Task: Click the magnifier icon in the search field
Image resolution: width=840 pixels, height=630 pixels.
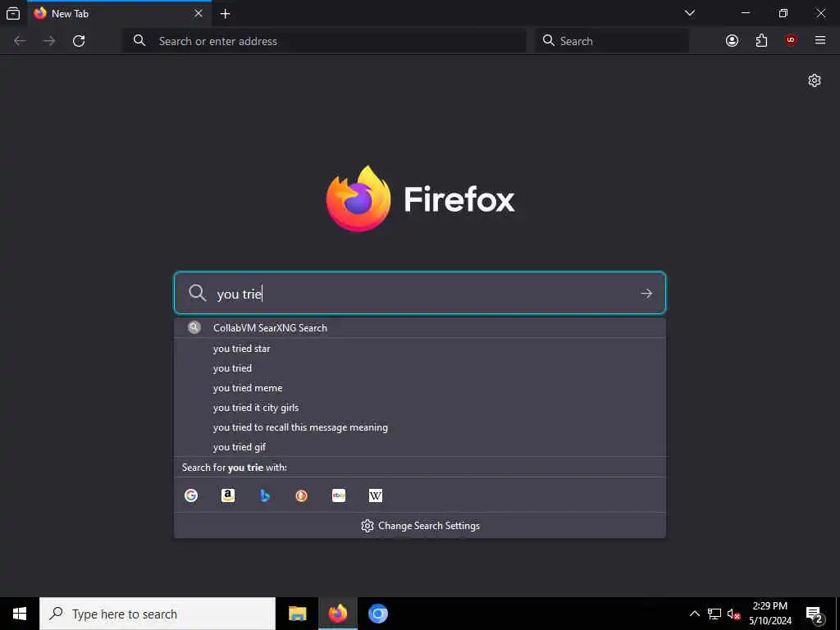Action: tap(197, 293)
